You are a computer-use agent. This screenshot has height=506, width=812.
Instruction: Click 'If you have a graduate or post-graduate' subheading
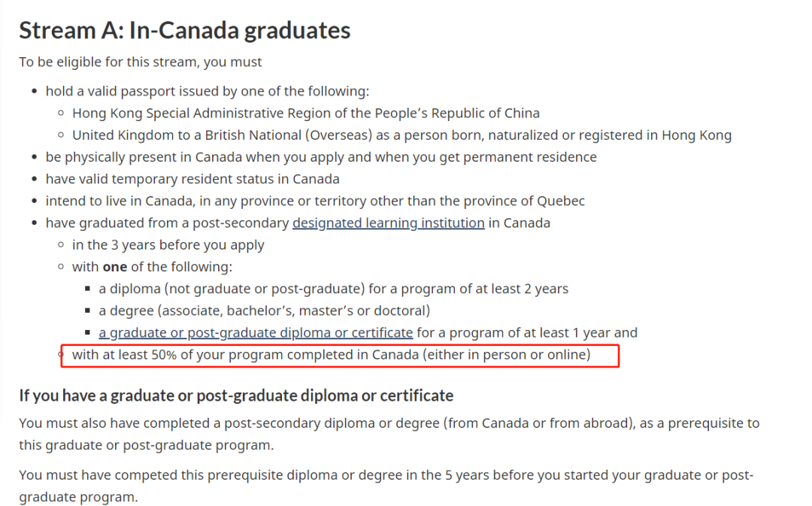236,395
